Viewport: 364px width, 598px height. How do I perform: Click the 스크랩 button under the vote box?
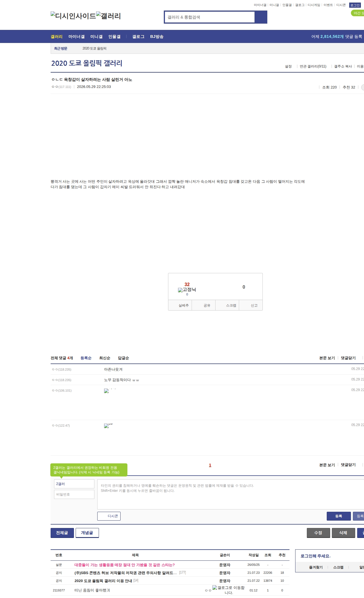tap(227, 305)
